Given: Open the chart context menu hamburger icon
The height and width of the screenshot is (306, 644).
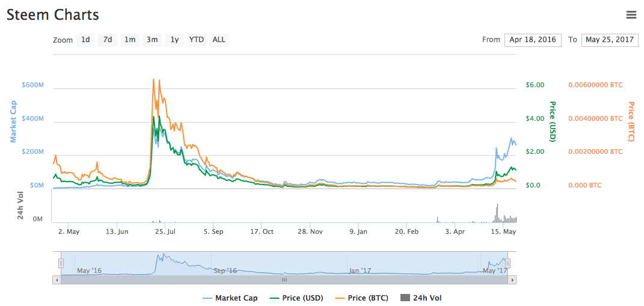Looking at the screenshot, I should point(631,15).
